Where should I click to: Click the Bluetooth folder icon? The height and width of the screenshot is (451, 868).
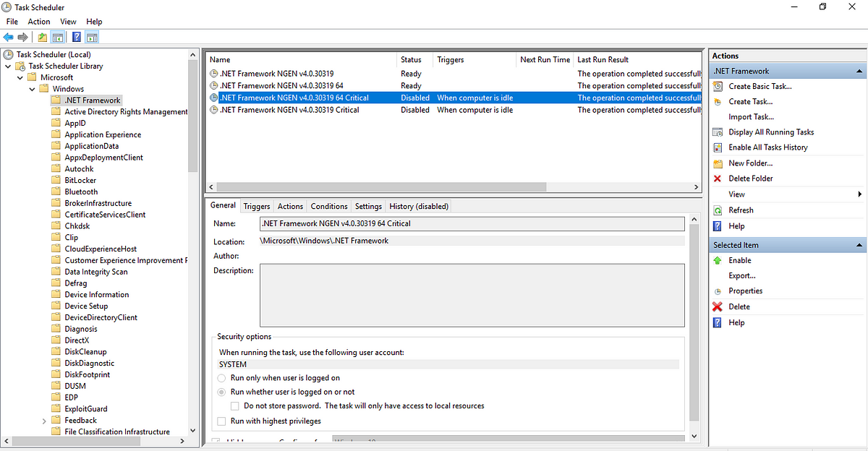pos(56,192)
